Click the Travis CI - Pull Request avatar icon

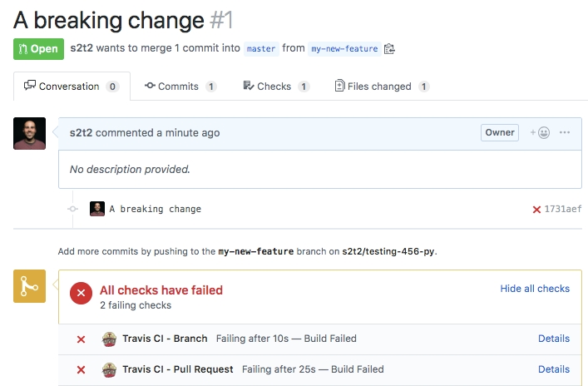pos(108,369)
